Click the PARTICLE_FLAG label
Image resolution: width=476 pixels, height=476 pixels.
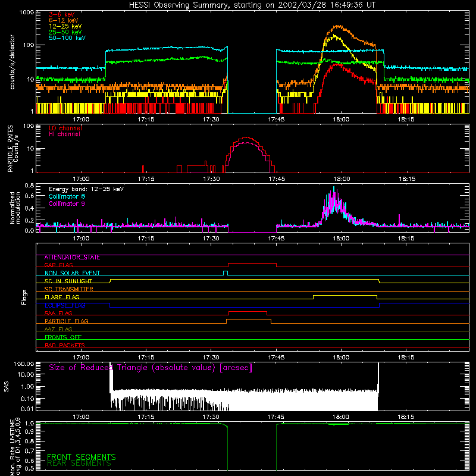pyautogui.click(x=67, y=321)
